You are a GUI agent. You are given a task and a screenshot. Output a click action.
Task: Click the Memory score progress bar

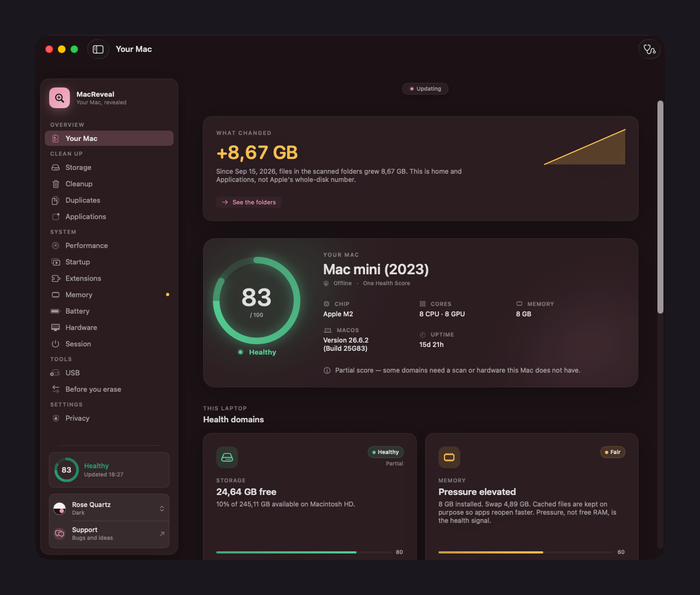point(526,552)
